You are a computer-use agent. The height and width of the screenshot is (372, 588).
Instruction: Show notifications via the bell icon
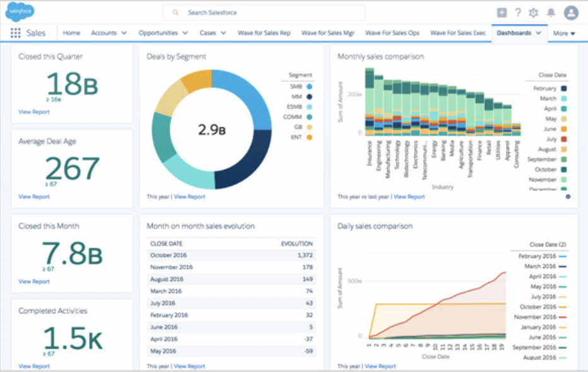(551, 13)
